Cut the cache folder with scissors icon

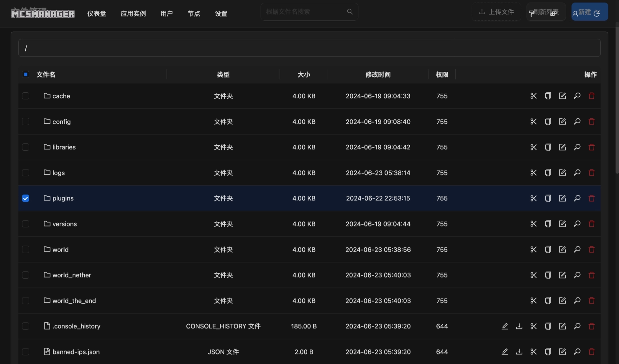[533, 96]
